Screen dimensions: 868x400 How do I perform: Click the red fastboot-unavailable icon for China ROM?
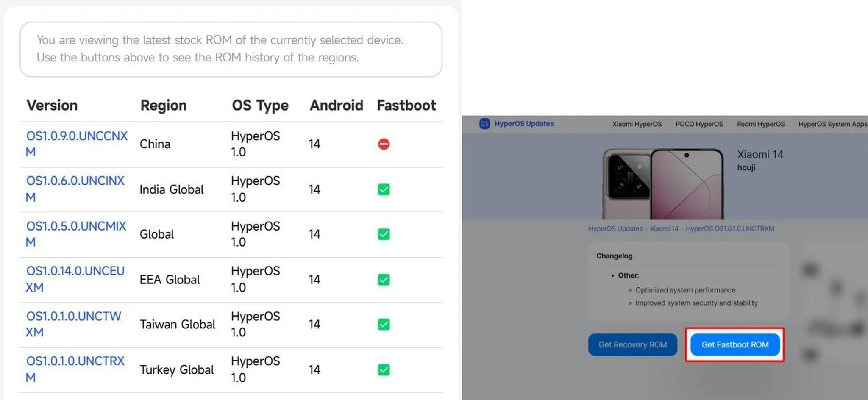click(384, 144)
